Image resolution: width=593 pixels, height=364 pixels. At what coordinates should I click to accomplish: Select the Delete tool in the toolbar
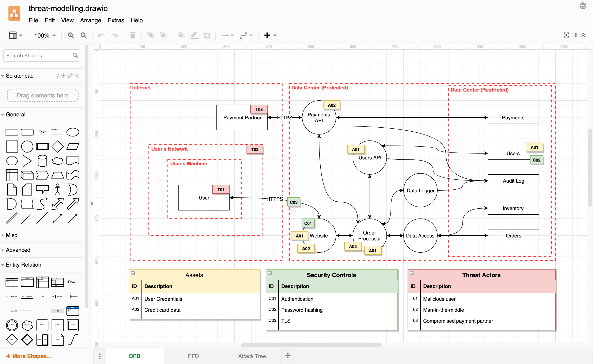pyautogui.click(x=132, y=35)
